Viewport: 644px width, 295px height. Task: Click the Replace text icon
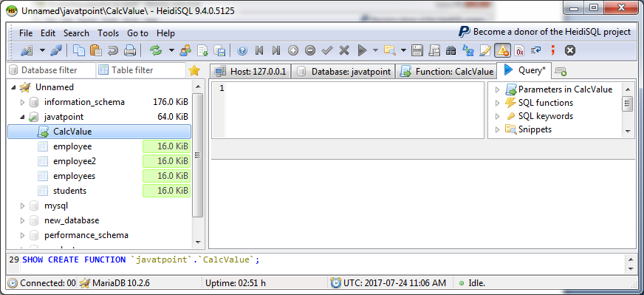pos(468,50)
